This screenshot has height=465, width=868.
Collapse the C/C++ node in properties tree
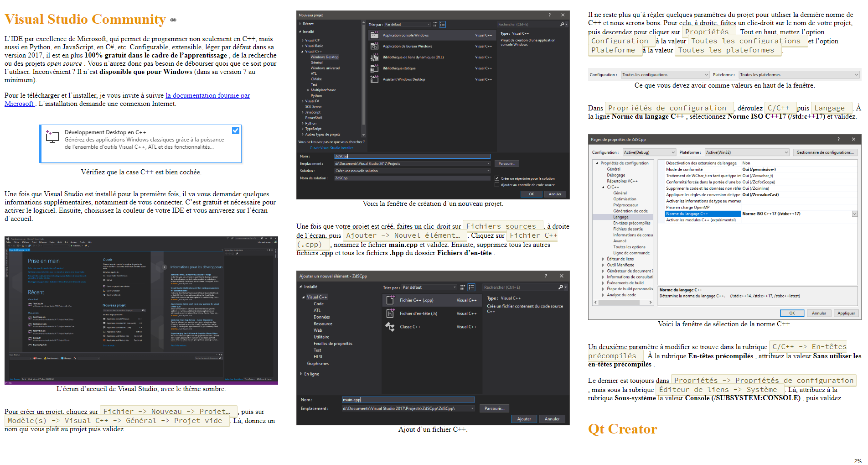(x=603, y=187)
